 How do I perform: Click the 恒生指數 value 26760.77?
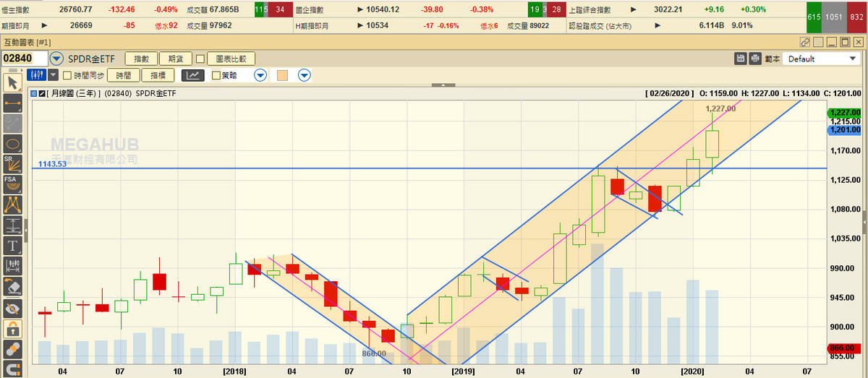[x=76, y=10]
